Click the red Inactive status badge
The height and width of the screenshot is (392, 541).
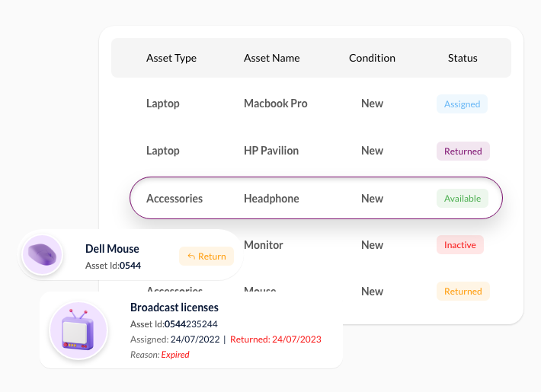pos(460,245)
